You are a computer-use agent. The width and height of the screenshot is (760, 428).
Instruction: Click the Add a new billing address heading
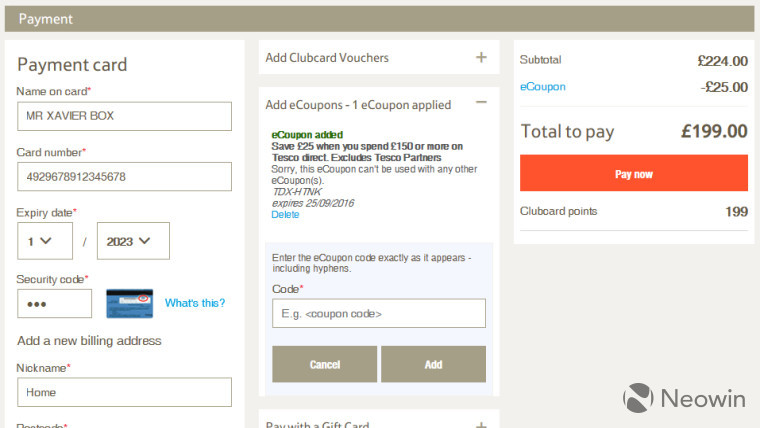point(89,341)
